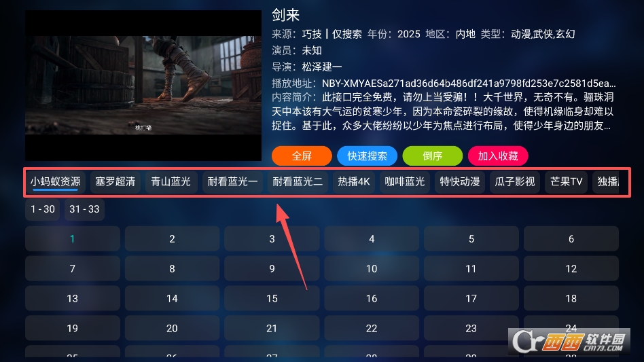Click the video preview thumbnail
Screen dimensions: 644x362
[x=143, y=86]
